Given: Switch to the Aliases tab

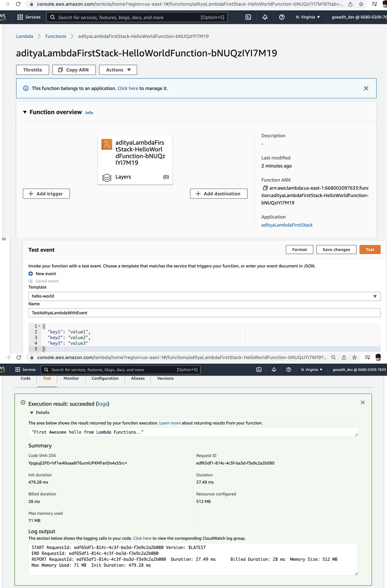Looking at the screenshot, I should pyautogui.click(x=138, y=378).
